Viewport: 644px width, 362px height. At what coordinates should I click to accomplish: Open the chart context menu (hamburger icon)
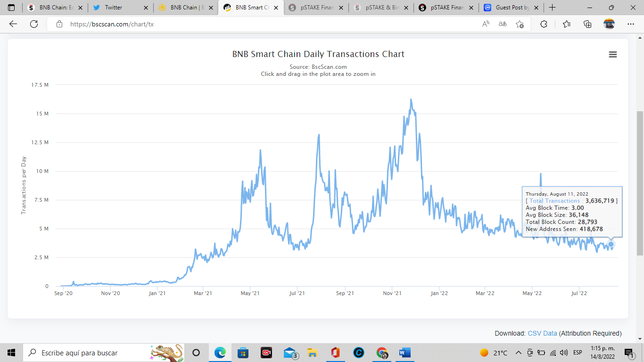pos(613,55)
